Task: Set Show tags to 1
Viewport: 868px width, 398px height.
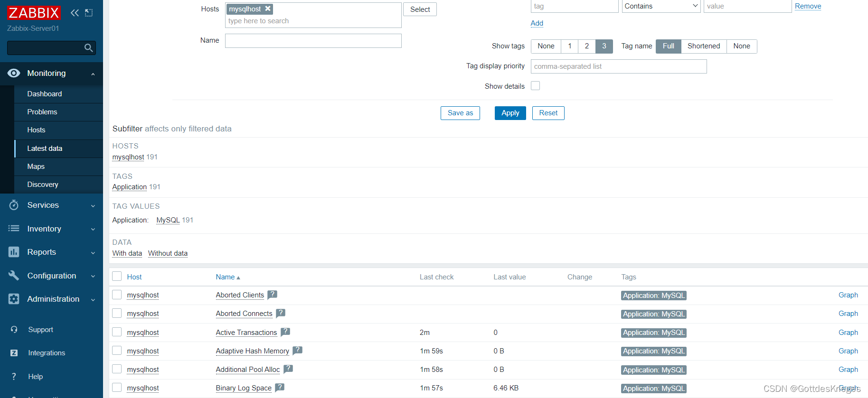Action: point(570,46)
